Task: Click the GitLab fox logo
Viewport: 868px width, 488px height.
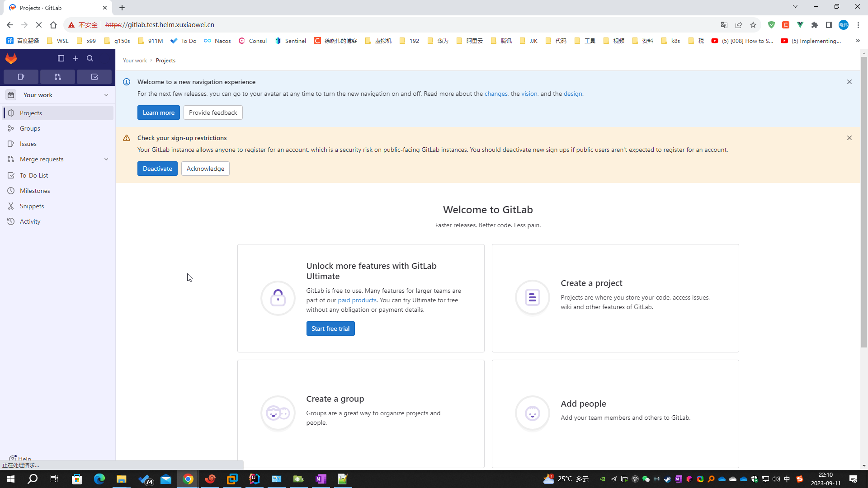Action: coord(11,58)
